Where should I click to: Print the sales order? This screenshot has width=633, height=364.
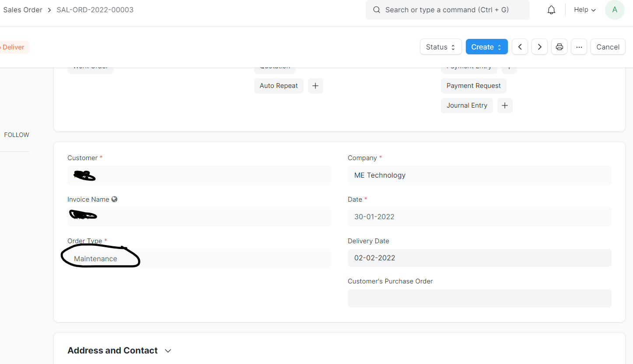point(559,47)
